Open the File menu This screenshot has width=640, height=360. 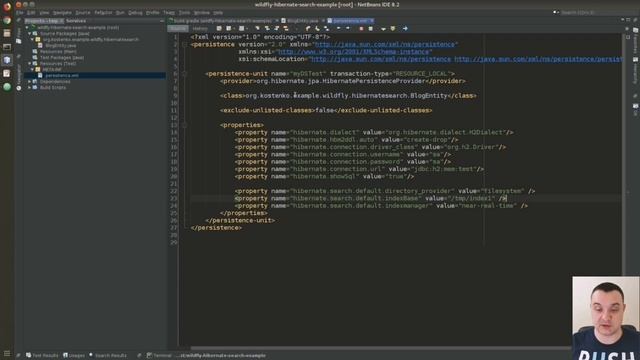(x=20, y=13)
